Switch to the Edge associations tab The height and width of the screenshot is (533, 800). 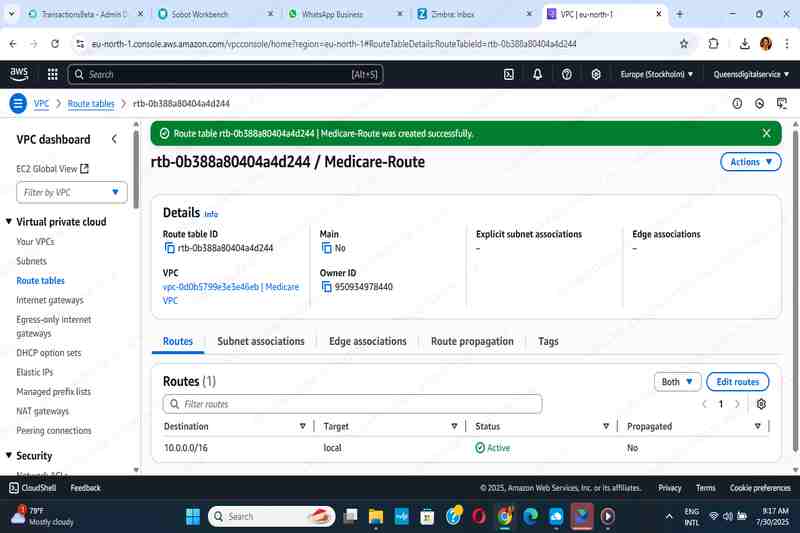pos(368,341)
